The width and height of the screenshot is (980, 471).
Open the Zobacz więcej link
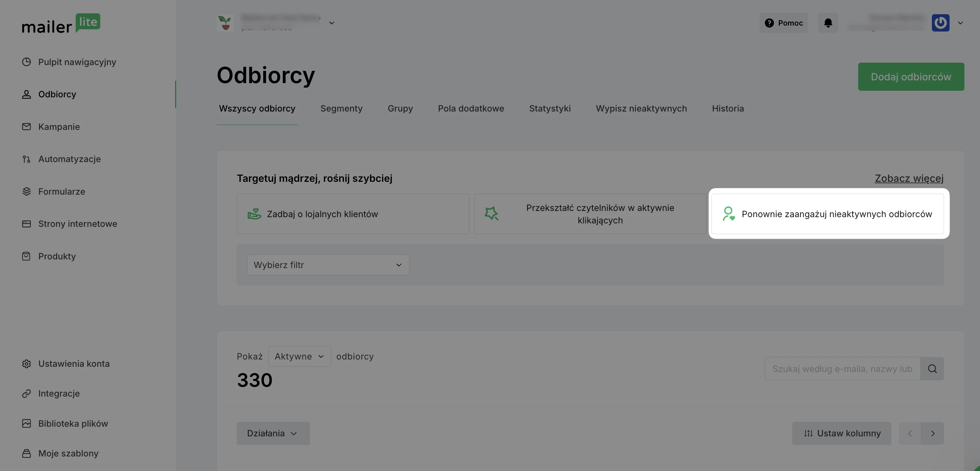point(909,178)
